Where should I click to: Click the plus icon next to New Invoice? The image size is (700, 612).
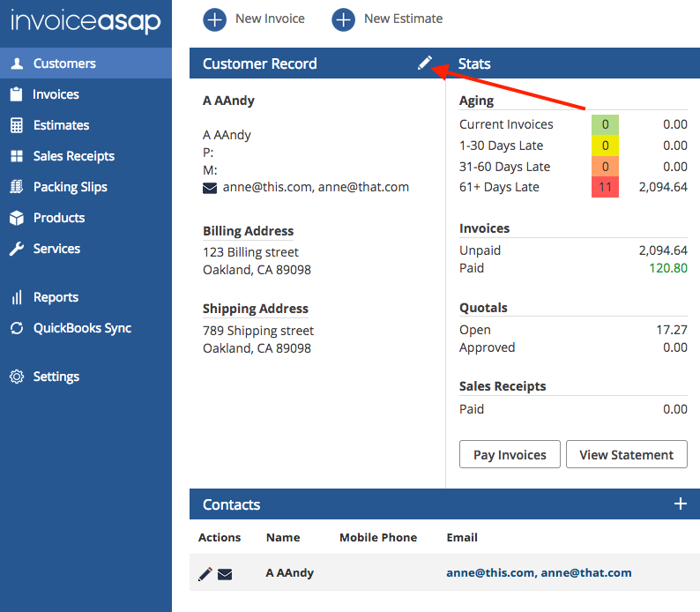pos(214,19)
